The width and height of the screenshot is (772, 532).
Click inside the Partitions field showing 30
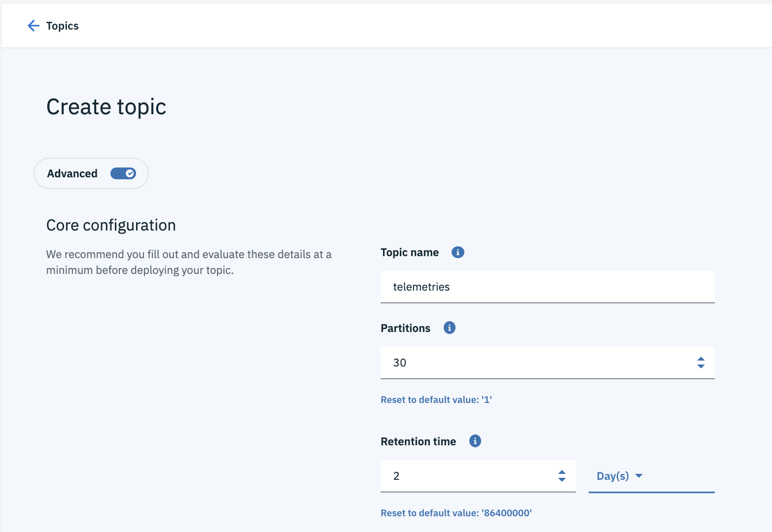pos(532,363)
